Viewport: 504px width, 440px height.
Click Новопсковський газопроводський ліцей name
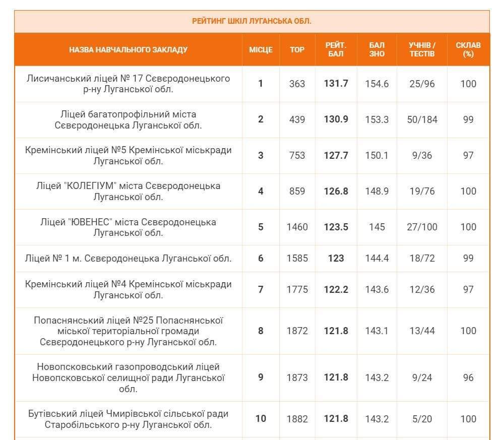128,378
